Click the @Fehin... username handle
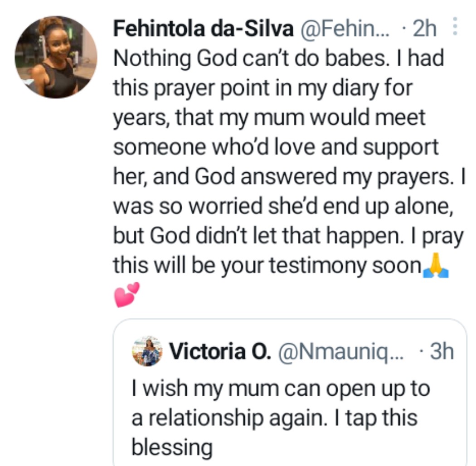This screenshot has height=466, width=476. (340, 29)
